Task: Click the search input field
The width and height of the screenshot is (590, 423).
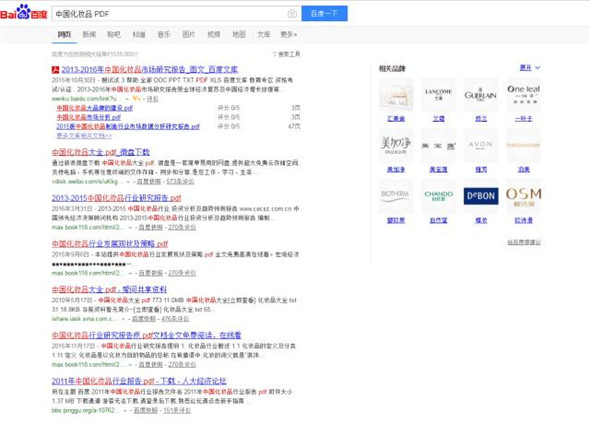Action: 169,14
